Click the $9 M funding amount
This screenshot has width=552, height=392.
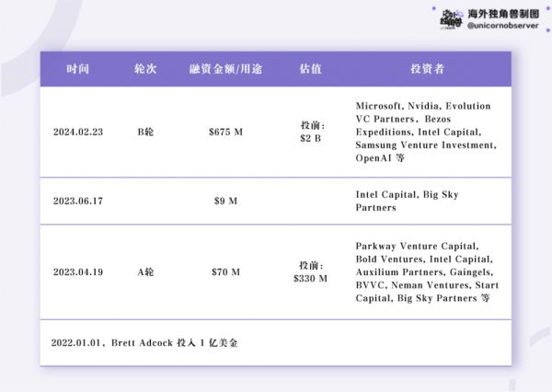pyautogui.click(x=225, y=202)
